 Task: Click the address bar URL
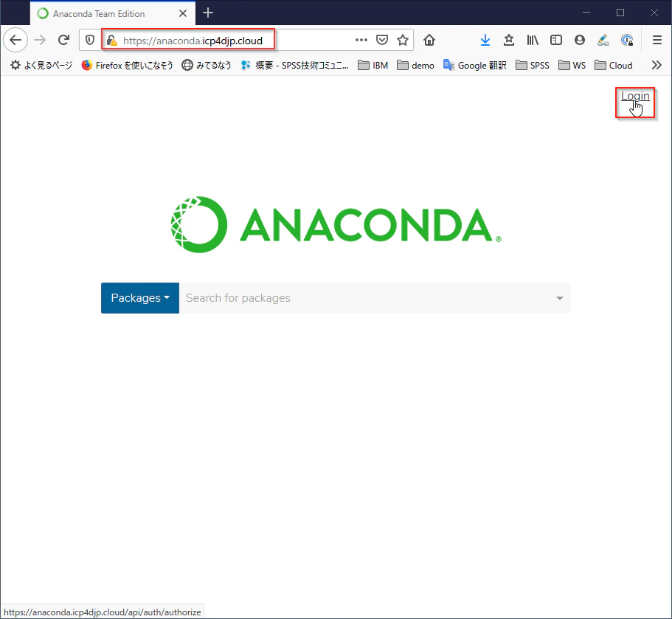click(193, 41)
